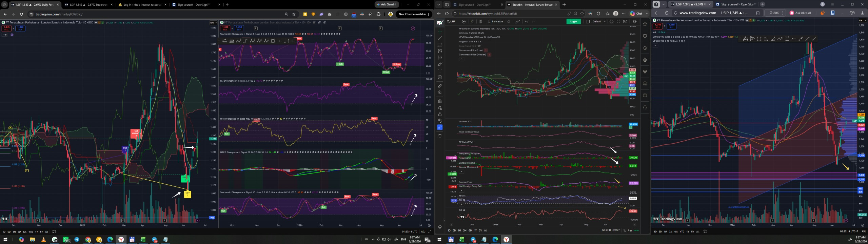Click New Chrome available update button
This screenshot has height=244, width=868.
coord(414,14)
